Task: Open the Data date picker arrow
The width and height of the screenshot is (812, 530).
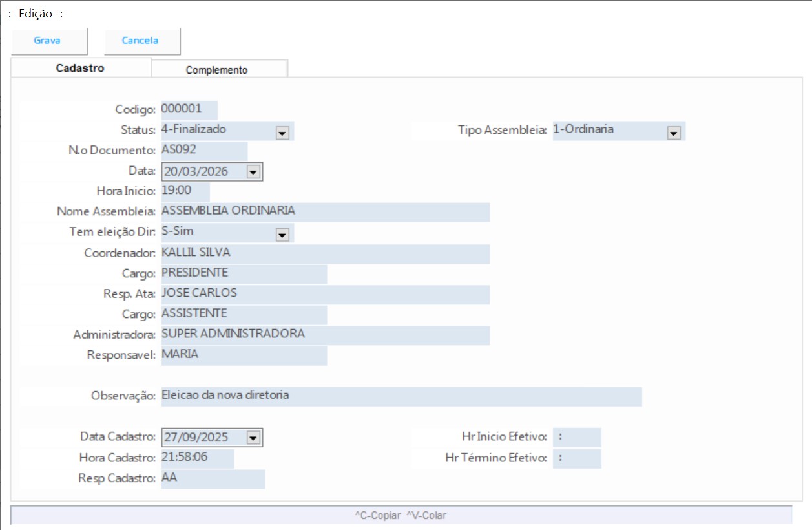Action: coord(253,171)
